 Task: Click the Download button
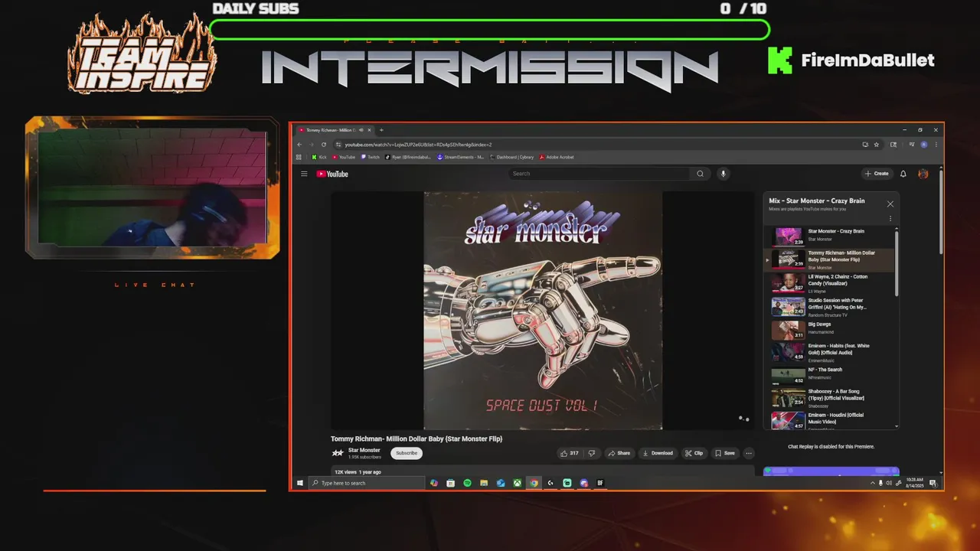point(658,453)
